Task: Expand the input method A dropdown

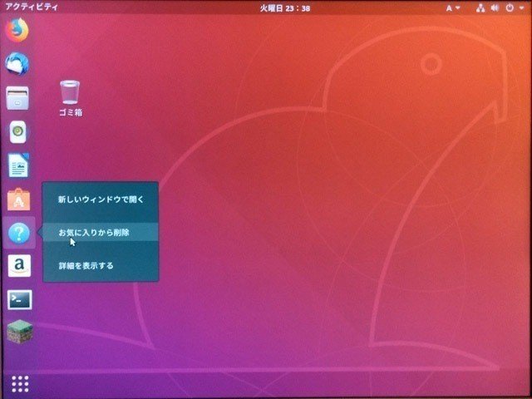Action: [452, 8]
